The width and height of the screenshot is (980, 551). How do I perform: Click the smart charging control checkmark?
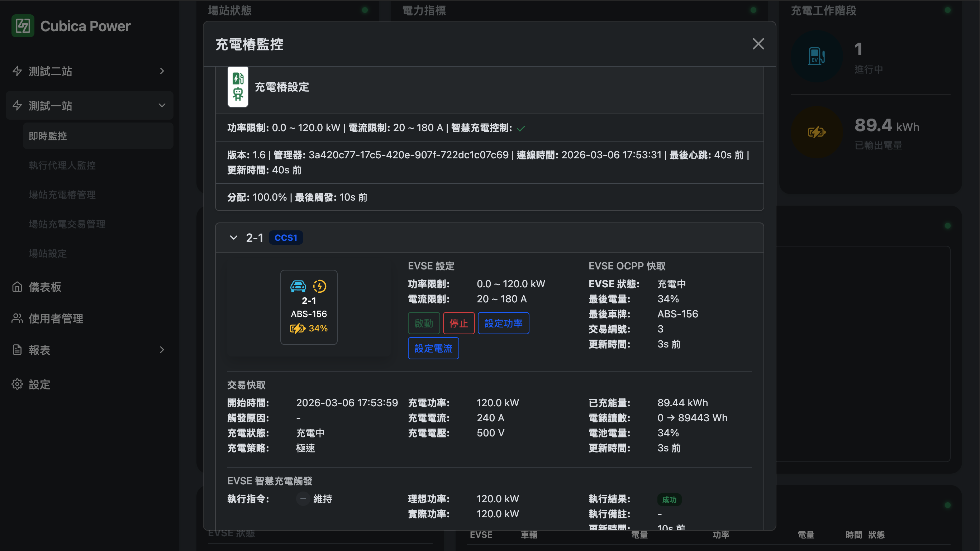coord(521,129)
